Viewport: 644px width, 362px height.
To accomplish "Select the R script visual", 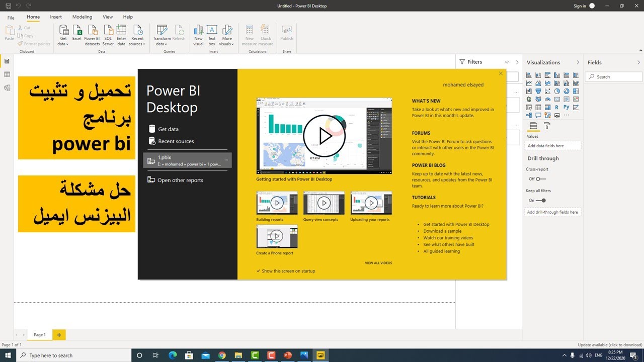I will [557, 107].
